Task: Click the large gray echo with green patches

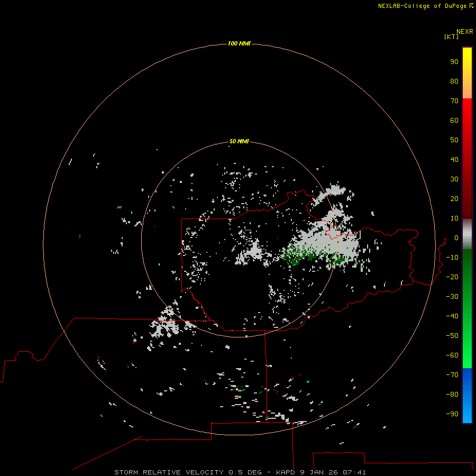Action: click(x=322, y=241)
